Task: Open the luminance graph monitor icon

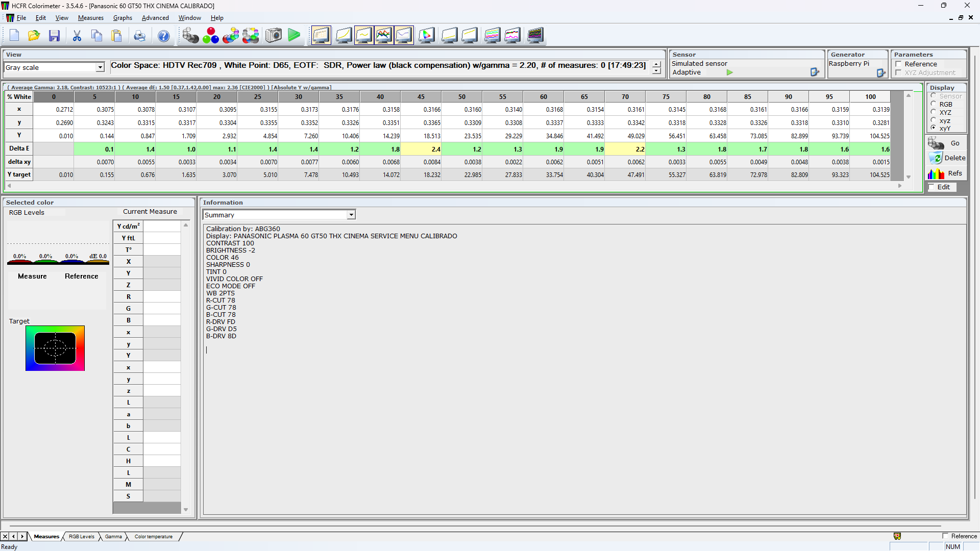Action: pos(343,36)
